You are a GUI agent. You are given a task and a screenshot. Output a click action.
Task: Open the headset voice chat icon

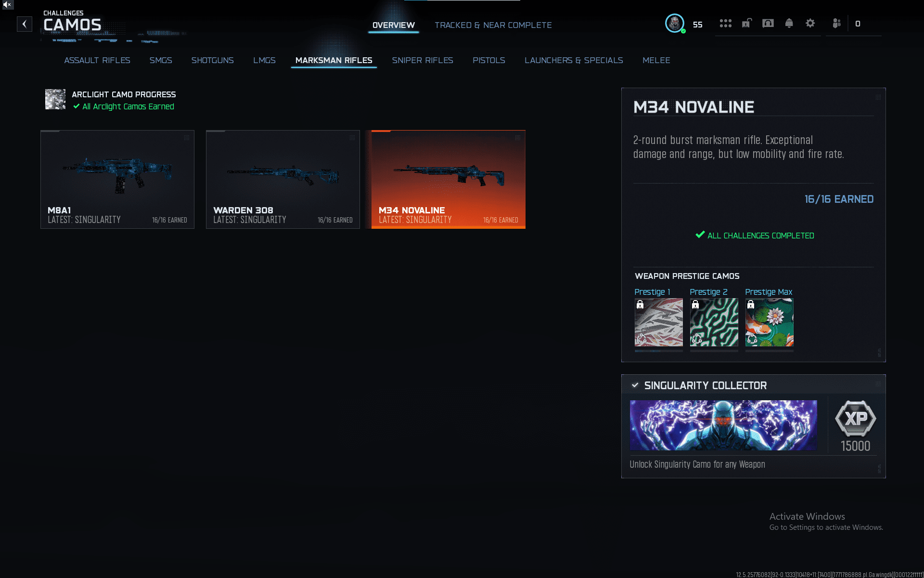tap(768, 23)
